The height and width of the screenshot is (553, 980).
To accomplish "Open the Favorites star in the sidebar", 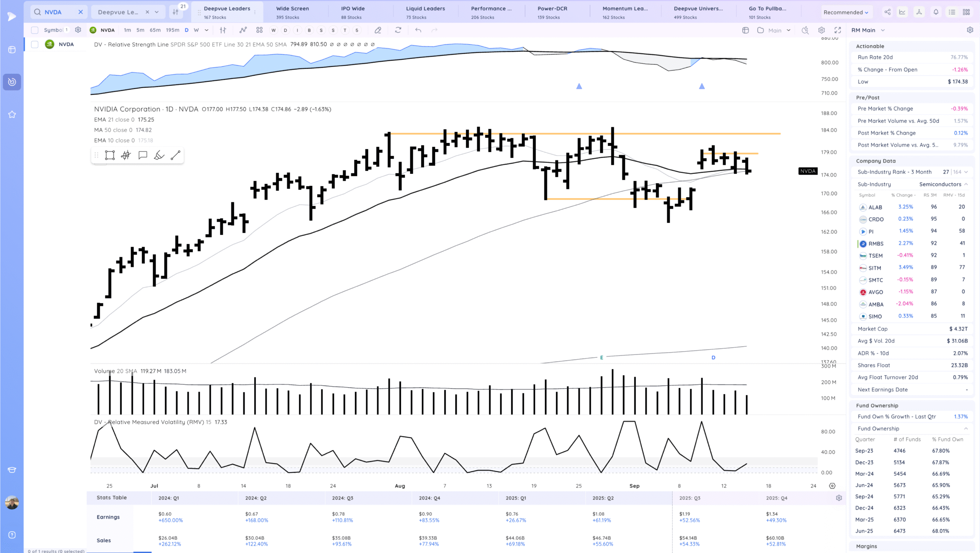I will point(12,114).
